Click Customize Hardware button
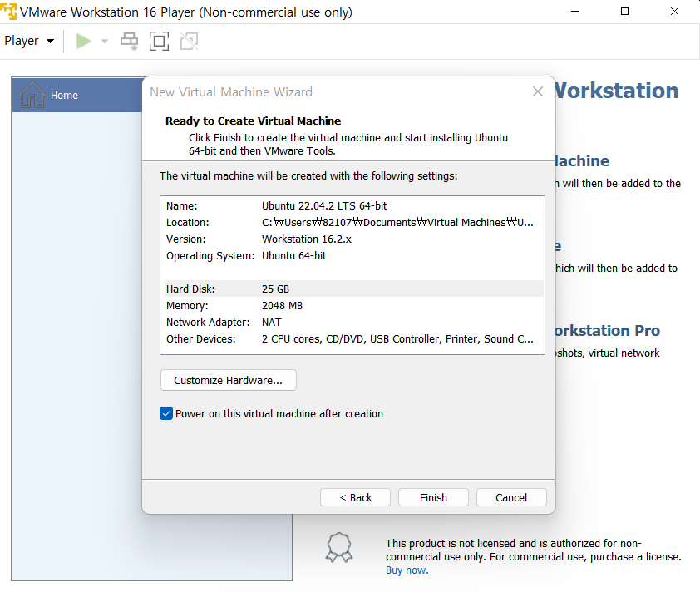 coord(228,380)
